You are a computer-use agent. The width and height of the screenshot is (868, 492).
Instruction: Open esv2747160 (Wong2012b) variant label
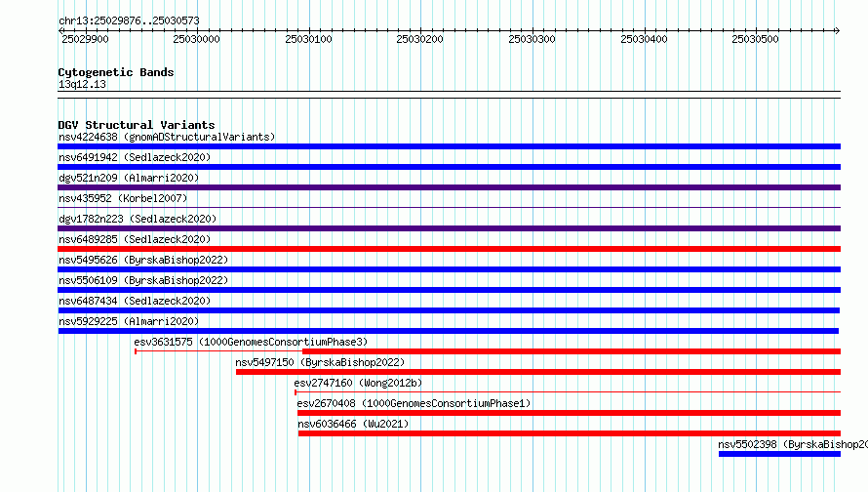tap(358, 383)
